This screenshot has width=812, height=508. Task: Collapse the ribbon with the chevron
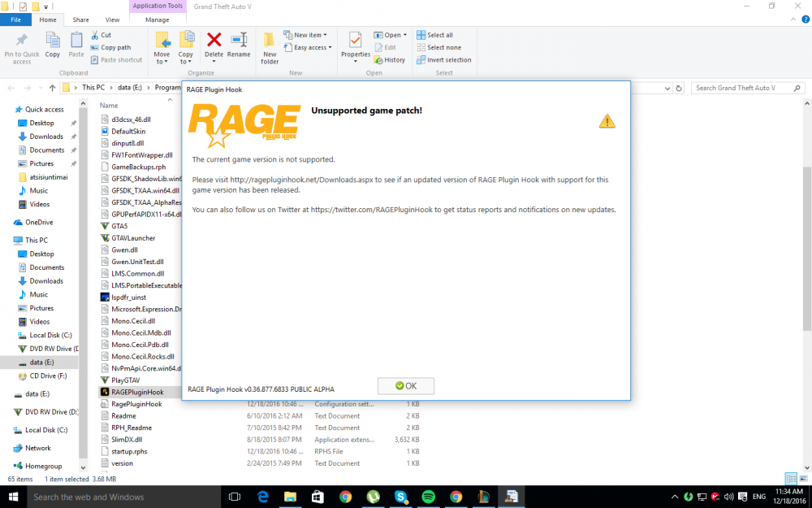point(793,20)
